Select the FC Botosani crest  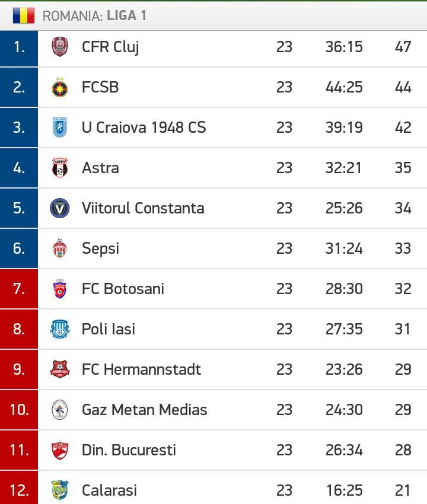click(x=60, y=289)
